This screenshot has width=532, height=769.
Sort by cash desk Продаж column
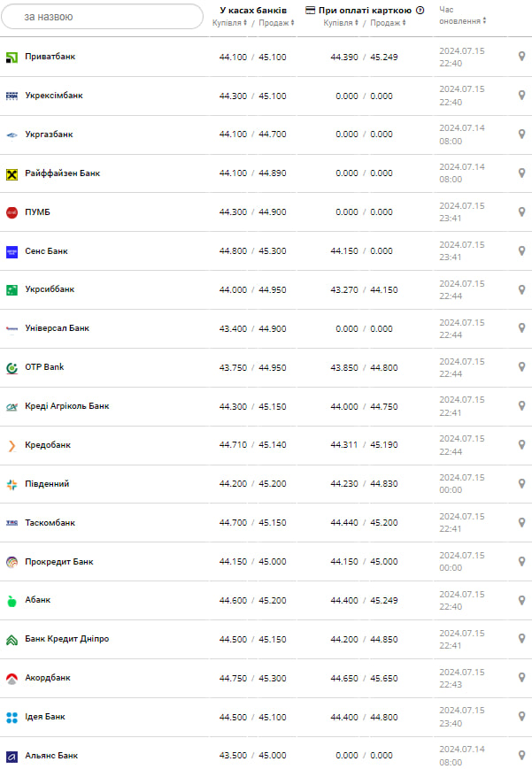point(275,23)
